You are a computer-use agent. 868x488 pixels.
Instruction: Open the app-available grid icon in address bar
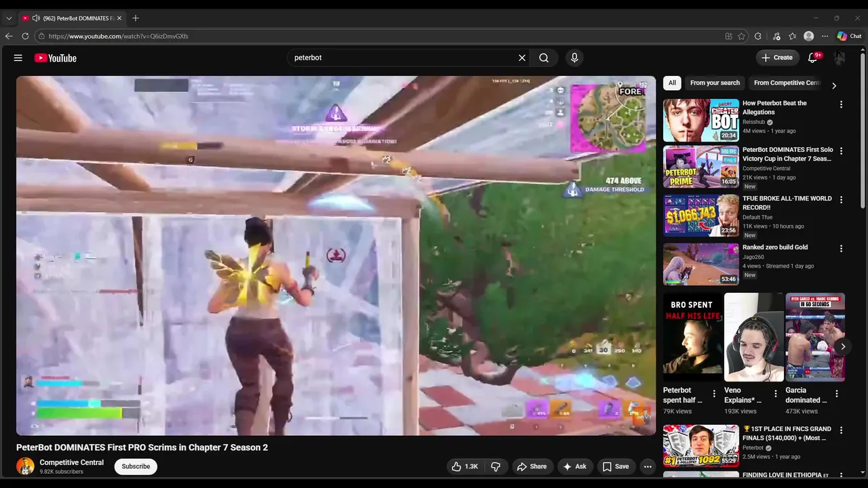pyautogui.click(x=728, y=36)
